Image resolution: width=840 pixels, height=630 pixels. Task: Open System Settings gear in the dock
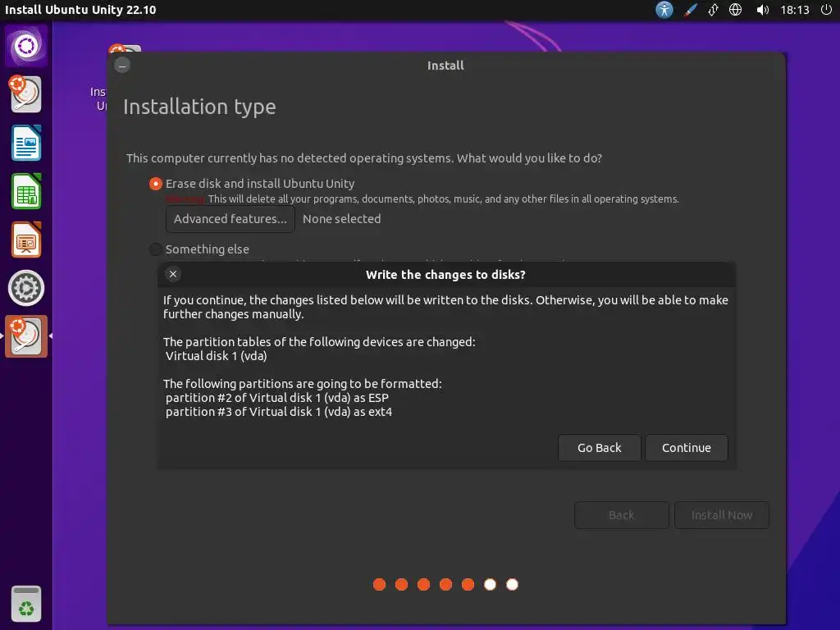[26, 288]
